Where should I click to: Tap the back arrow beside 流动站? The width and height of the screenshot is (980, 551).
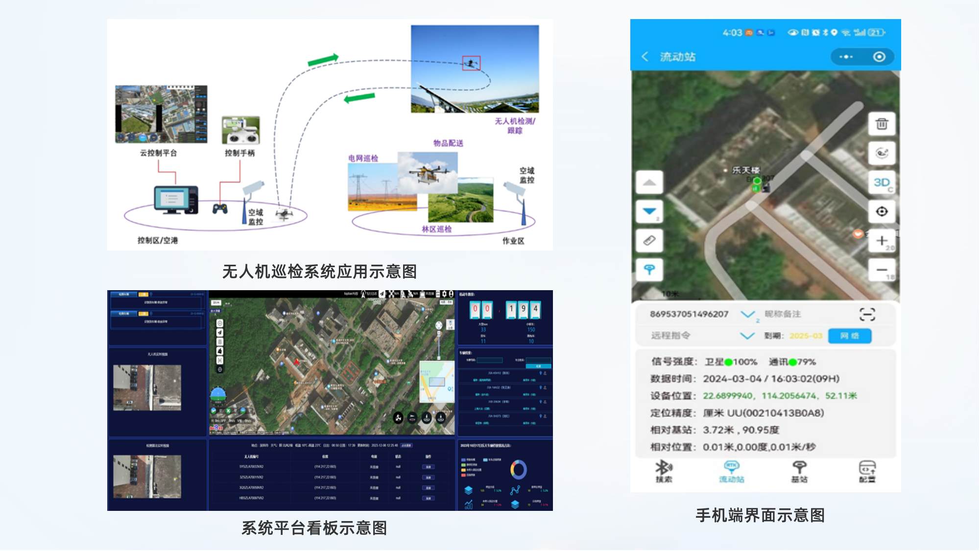[x=645, y=57]
